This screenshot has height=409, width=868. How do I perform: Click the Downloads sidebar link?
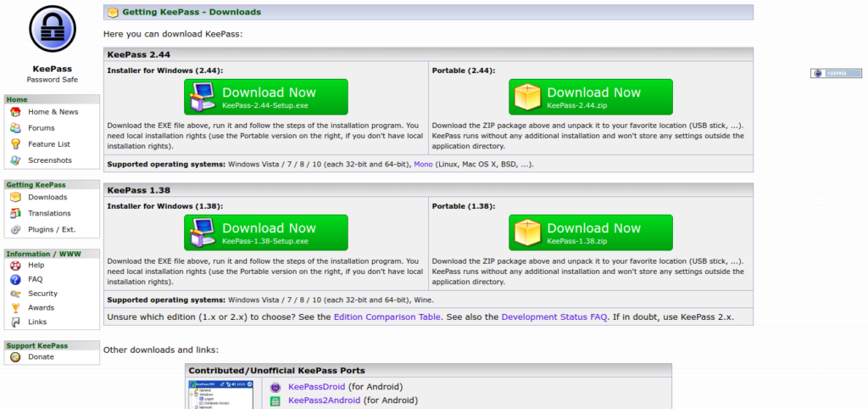point(47,198)
